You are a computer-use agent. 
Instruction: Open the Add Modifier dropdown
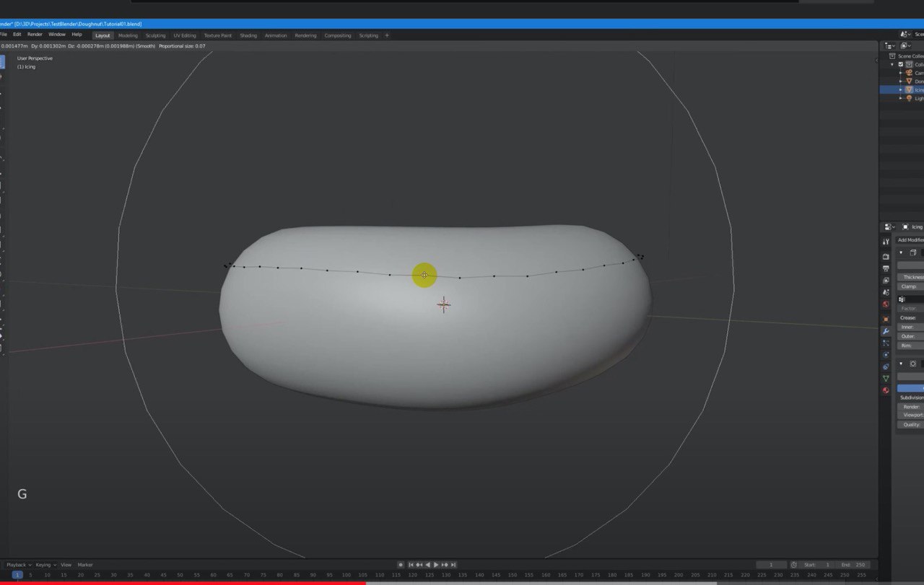coord(910,239)
